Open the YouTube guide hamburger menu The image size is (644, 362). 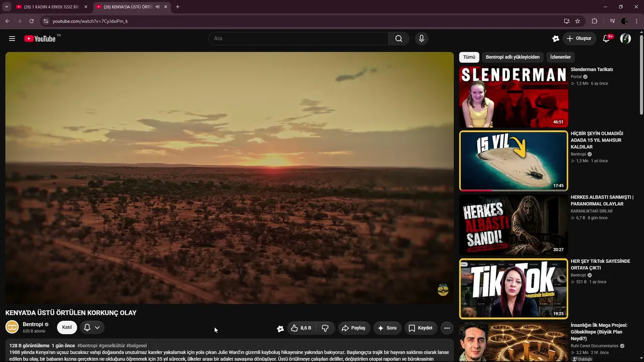coord(12,39)
